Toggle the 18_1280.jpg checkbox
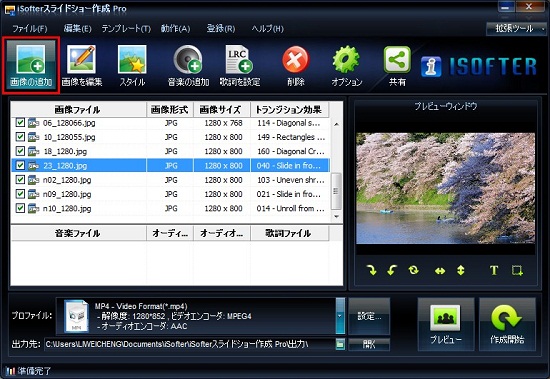 point(20,151)
